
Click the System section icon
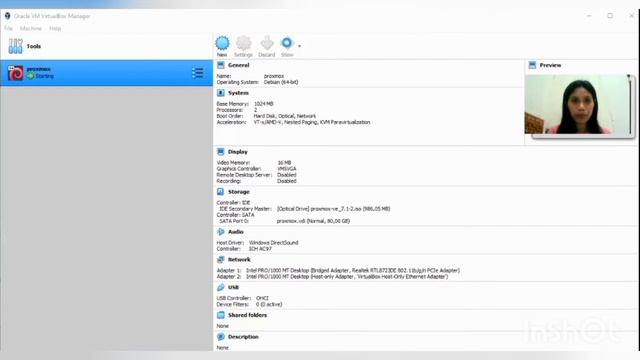tap(221, 93)
